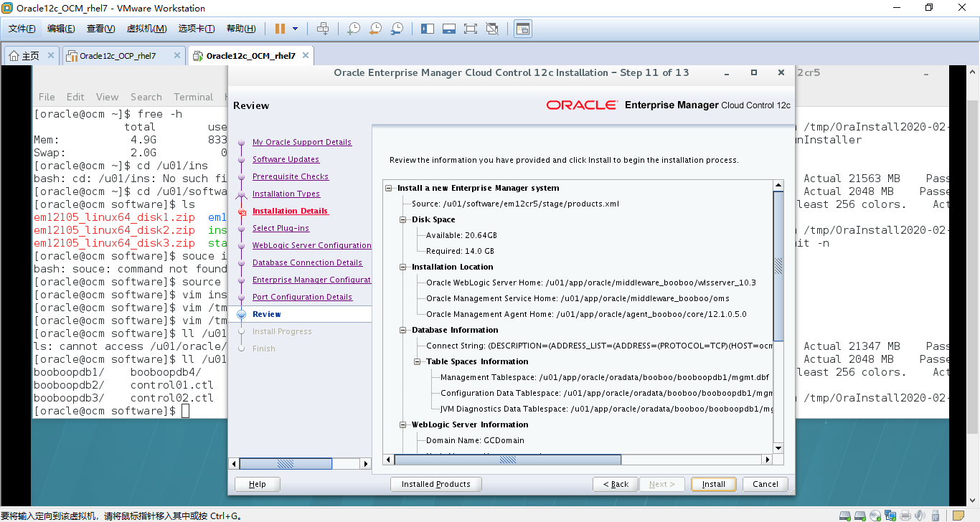Go to Port Configuration Details step

(x=303, y=297)
